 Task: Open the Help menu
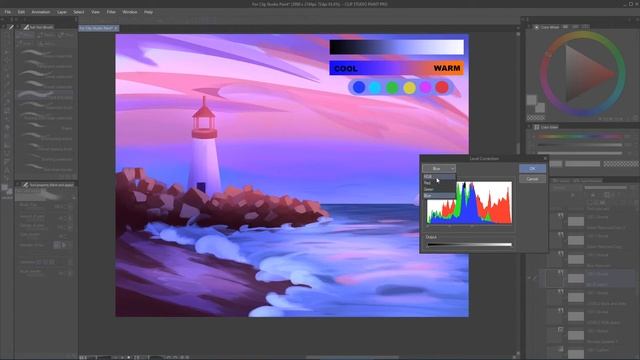click(x=148, y=12)
